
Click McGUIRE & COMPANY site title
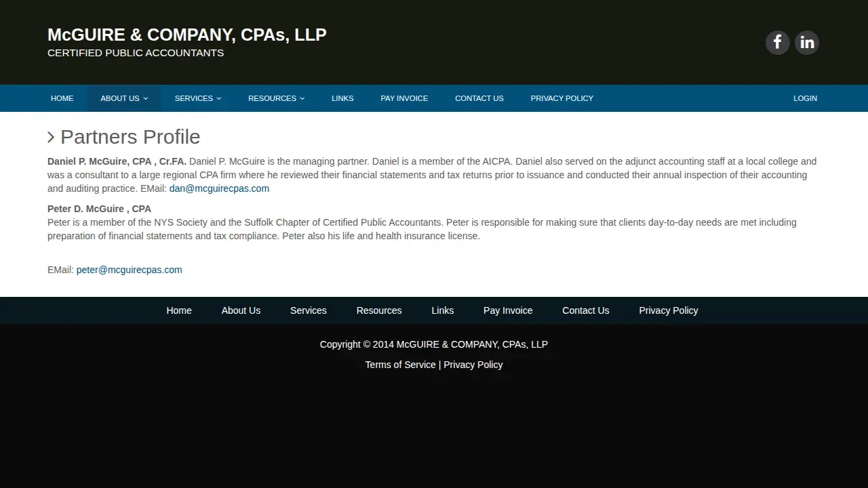tap(187, 35)
